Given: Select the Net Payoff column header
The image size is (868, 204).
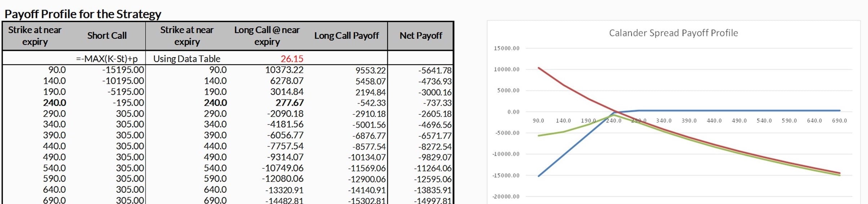Looking at the screenshot, I should (420, 36).
